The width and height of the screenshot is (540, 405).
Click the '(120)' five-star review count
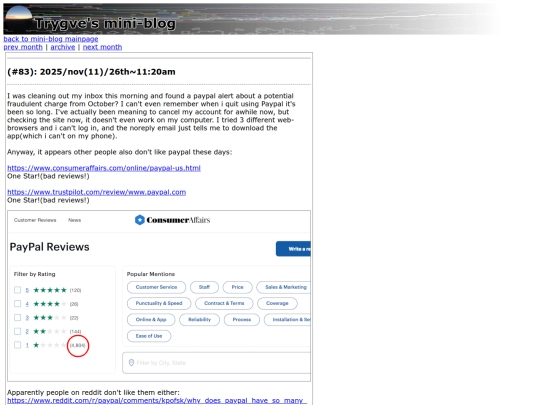[75, 290]
